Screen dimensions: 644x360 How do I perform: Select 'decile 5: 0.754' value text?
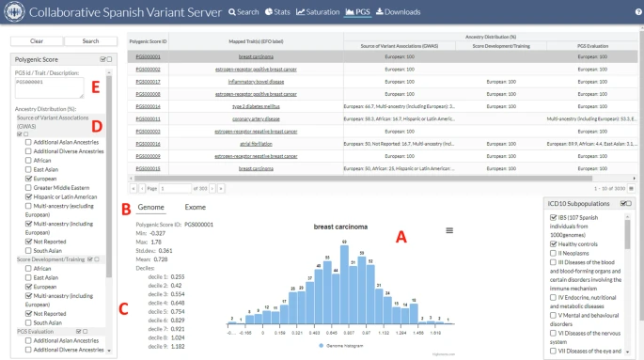click(166, 311)
